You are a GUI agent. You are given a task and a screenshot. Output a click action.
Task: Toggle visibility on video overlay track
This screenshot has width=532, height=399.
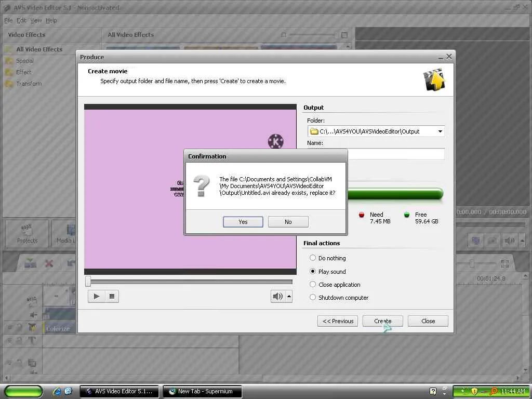tap(9, 363)
